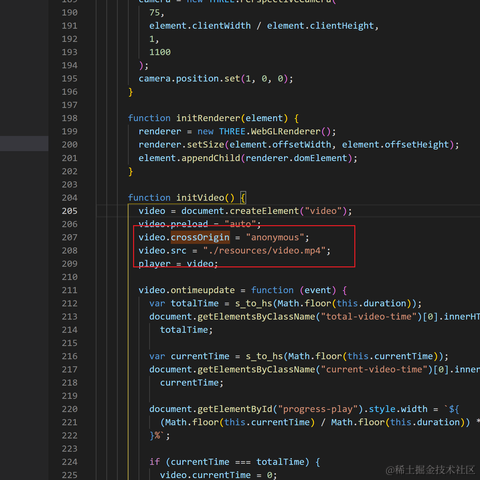The height and width of the screenshot is (480, 480).
Task: Click line number 207 in the gutter
Action: 69,237
